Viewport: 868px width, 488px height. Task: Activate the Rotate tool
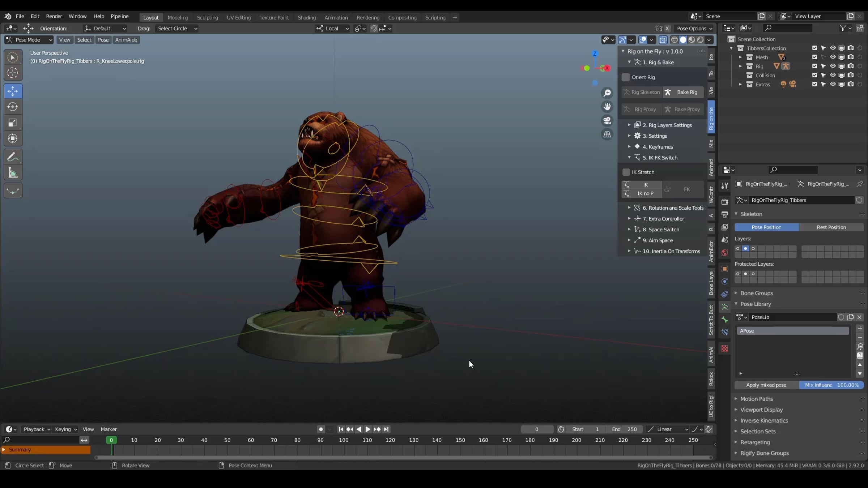tap(13, 107)
